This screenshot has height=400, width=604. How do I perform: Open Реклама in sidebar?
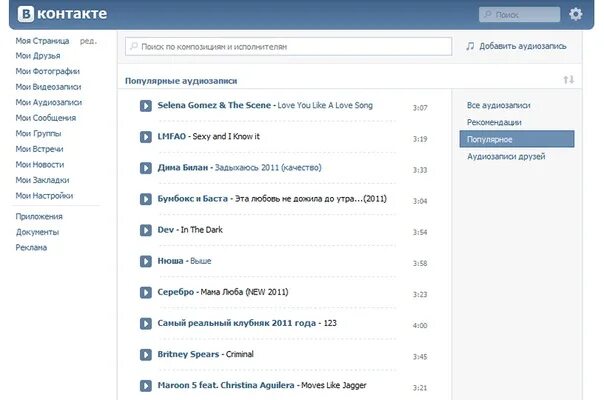(31, 248)
